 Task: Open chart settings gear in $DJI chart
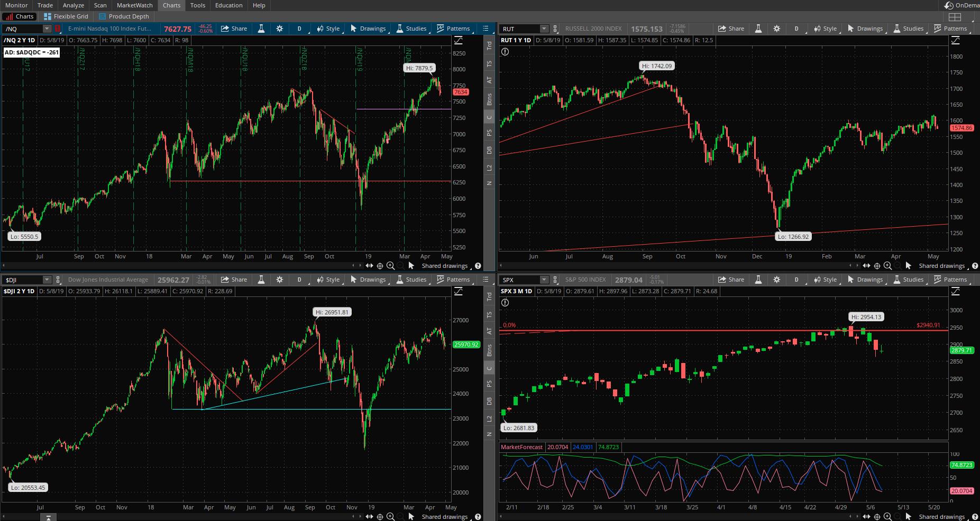(279, 280)
